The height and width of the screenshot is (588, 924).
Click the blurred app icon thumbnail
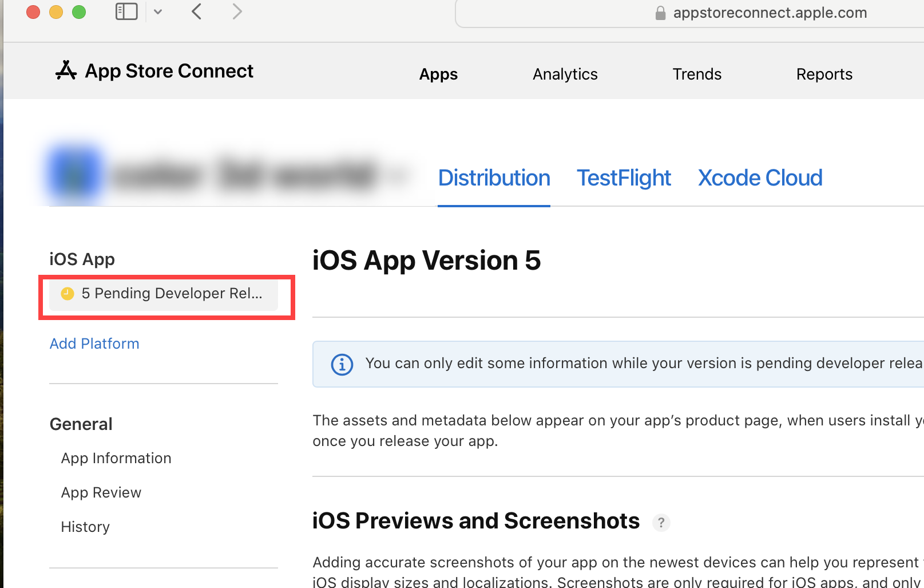[x=75, y=175]
